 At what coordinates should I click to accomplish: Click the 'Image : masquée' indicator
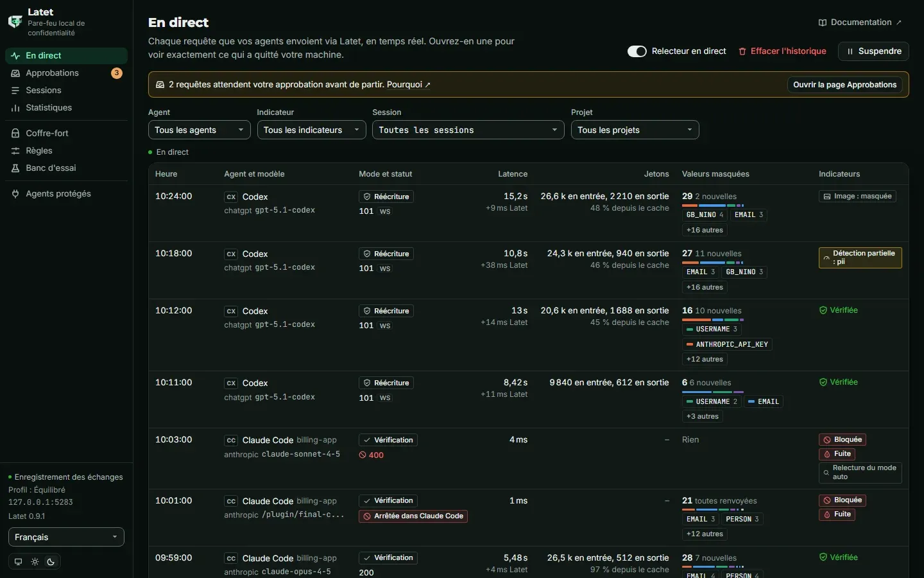(x=857, y=197)
